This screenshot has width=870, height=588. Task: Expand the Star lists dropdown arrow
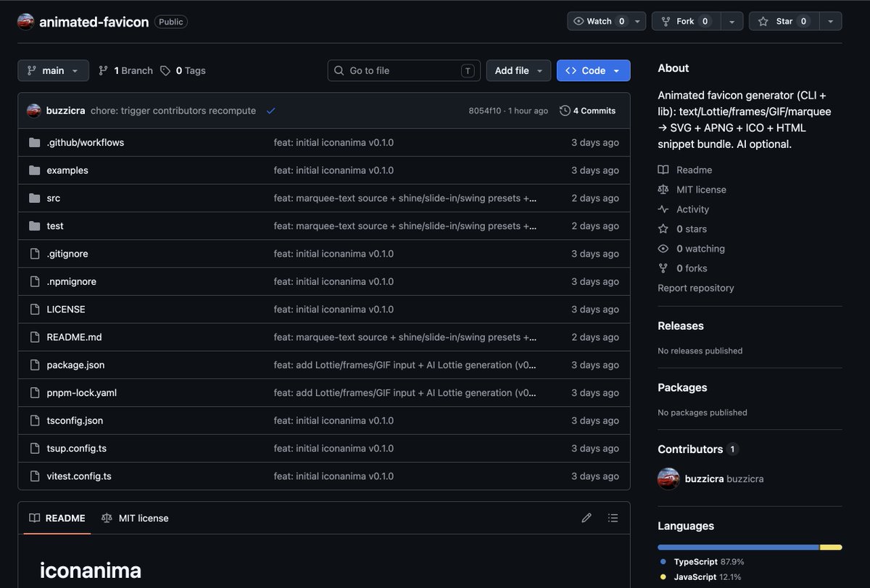click(x=830, y=21)
